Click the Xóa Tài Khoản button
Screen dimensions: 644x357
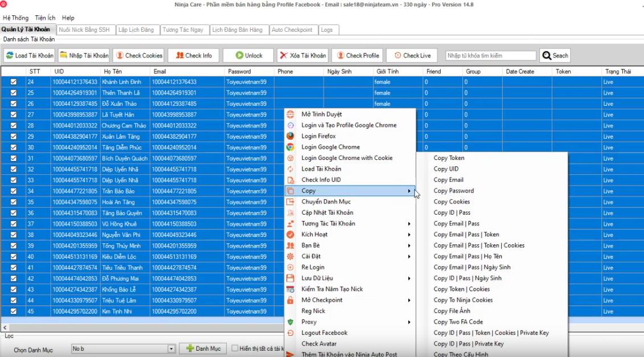pos(302,55)
